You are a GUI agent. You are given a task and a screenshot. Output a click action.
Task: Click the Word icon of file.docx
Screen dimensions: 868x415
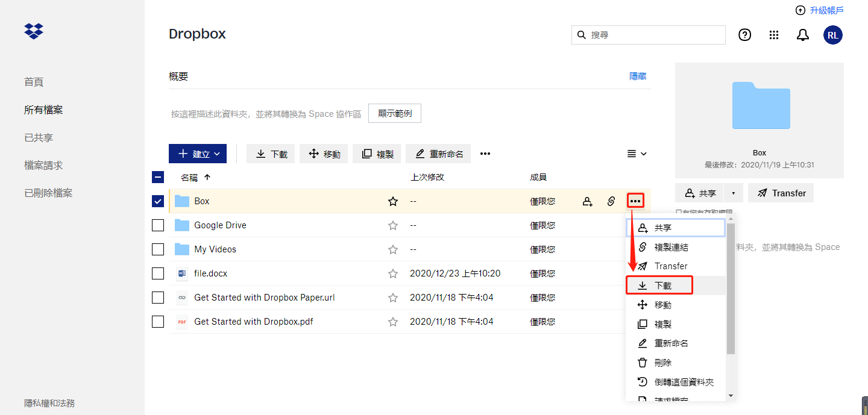point(182,273)
